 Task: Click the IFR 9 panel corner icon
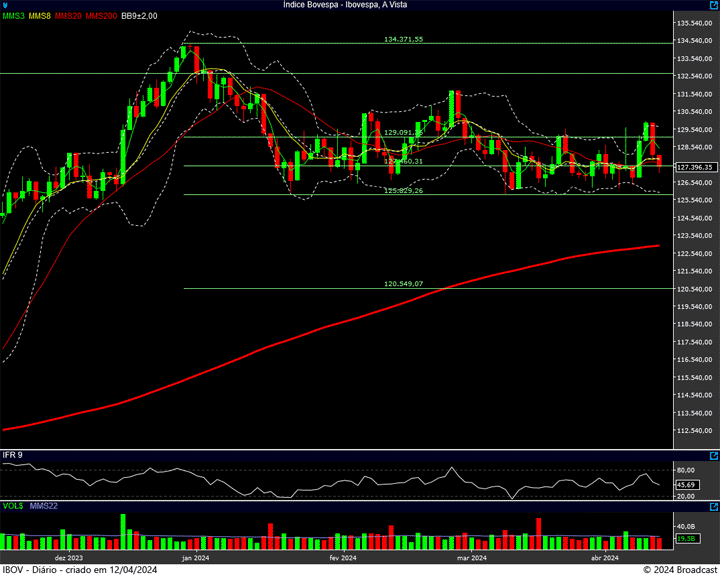coord(713,456)
